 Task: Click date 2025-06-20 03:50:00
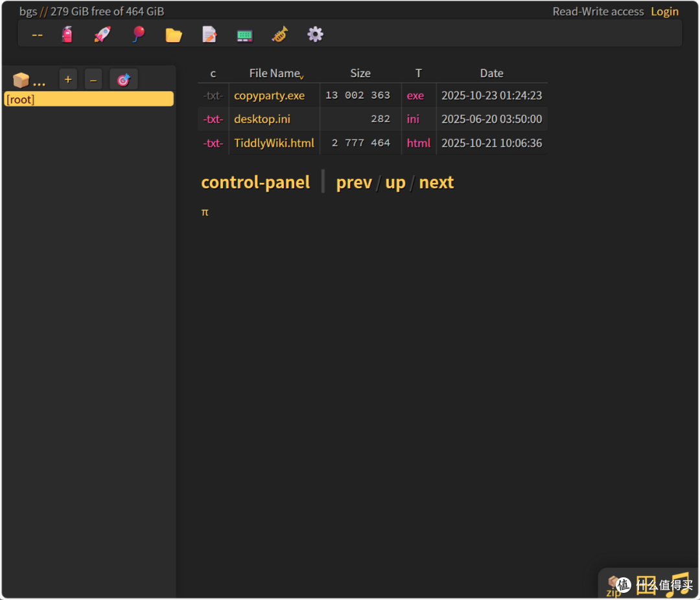coord(491,119)
